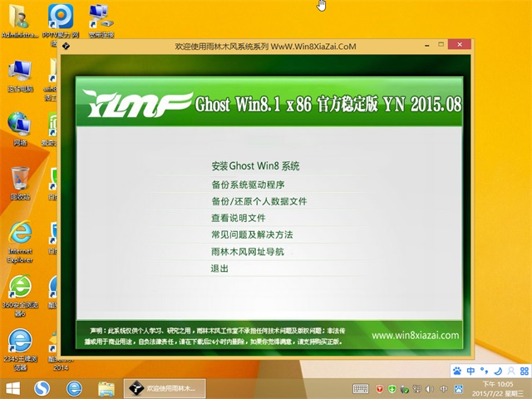Select 安装 Ghost Win8 系统 option
Viewport: 532px width, 399px height.
coord(255,165)
